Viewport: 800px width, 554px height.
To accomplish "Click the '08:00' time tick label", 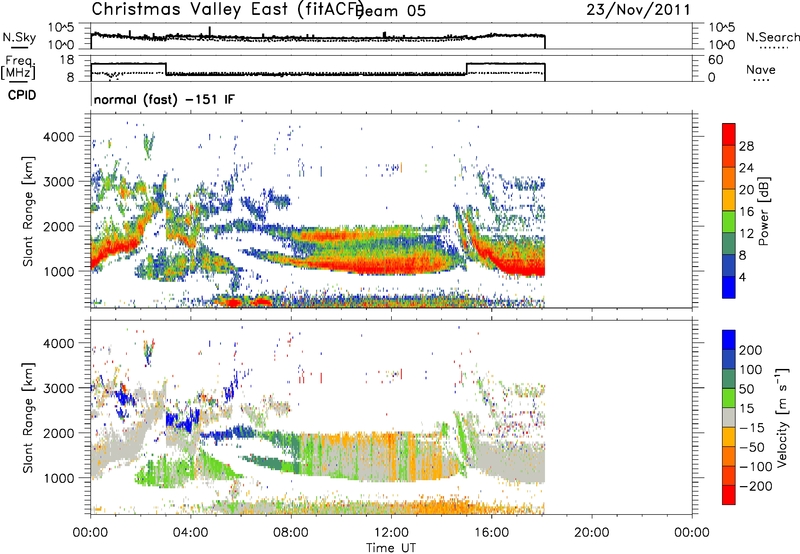I will tap(291, 533).
